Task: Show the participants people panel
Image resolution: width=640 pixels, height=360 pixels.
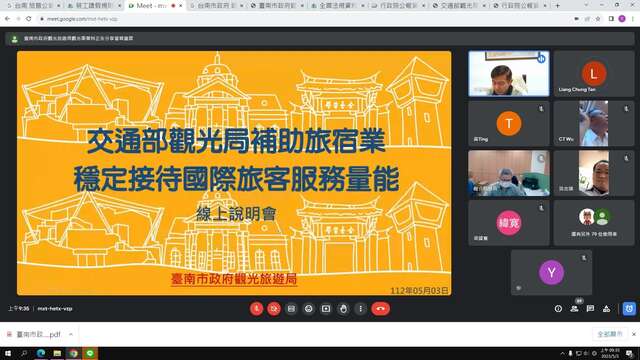Action: pos(574,309)
